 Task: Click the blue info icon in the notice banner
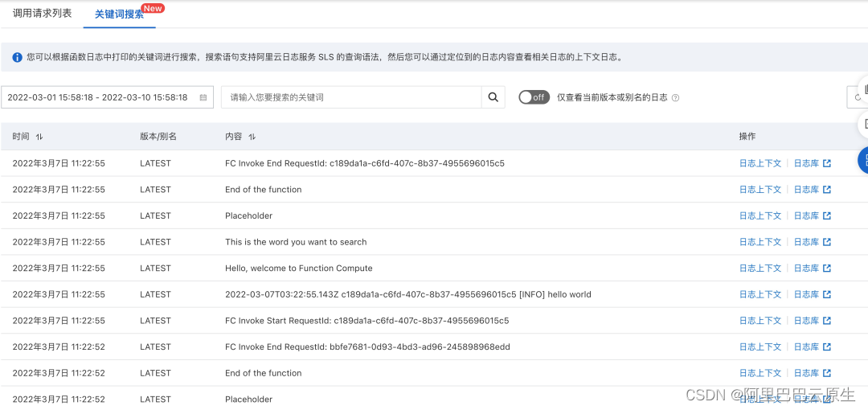coord(17,57)
